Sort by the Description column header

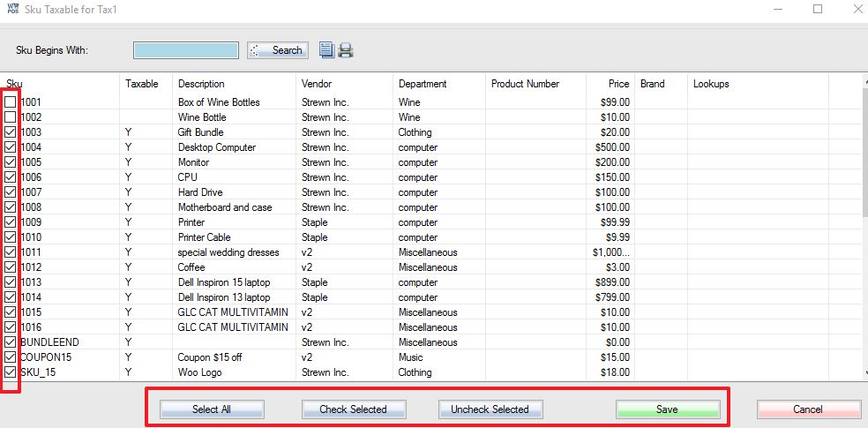(234, 84)
